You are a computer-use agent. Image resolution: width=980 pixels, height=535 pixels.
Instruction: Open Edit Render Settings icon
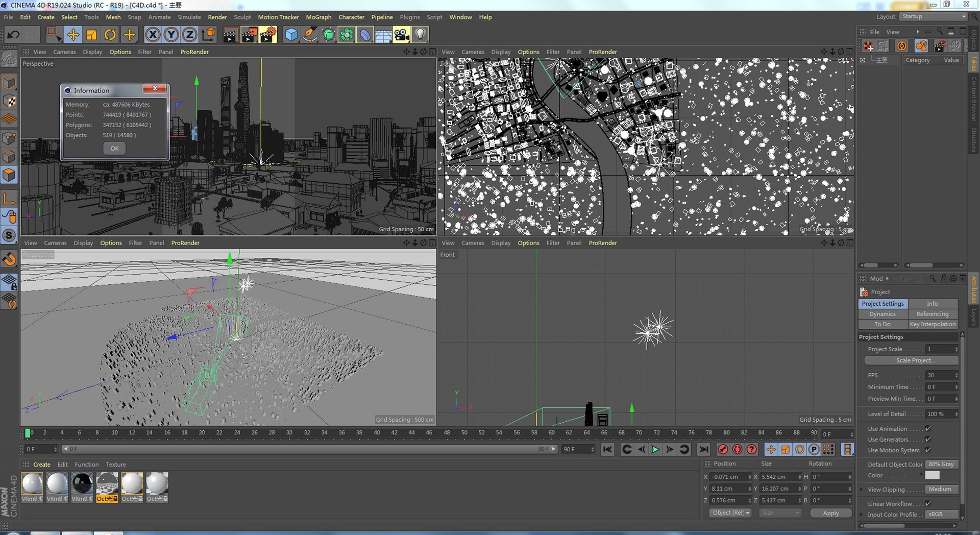[268, 35]
